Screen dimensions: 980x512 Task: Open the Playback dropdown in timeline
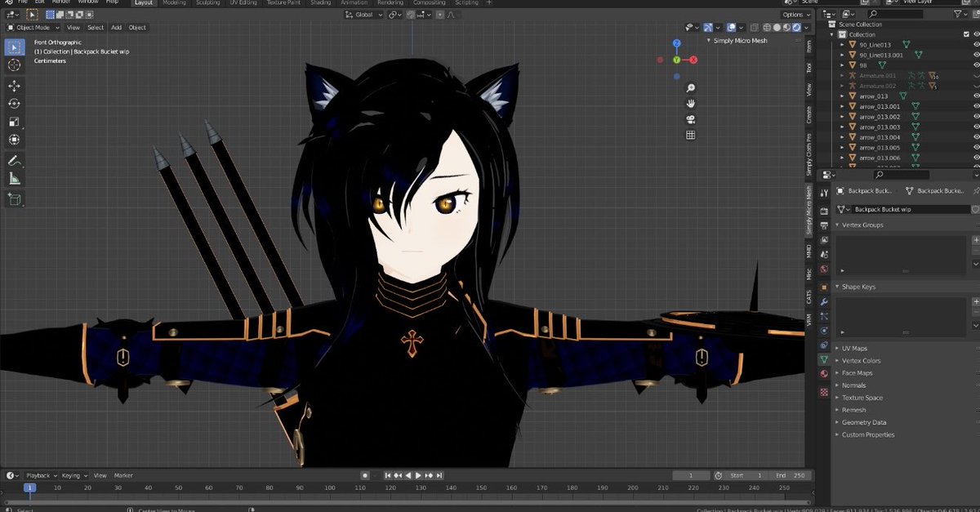pyautogui.click(x=40, y=475)
